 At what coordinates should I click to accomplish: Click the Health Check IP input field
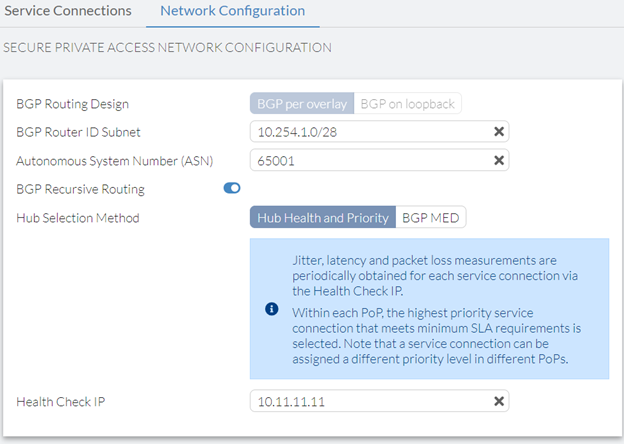point(365,401)
